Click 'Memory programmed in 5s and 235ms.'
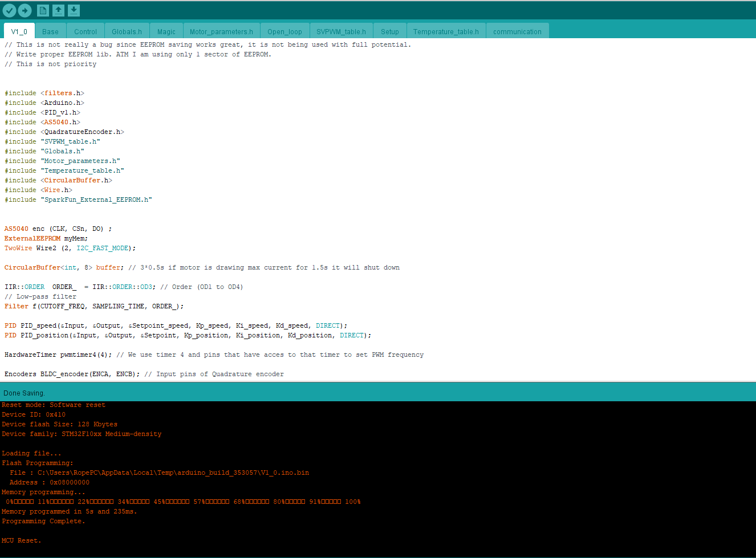 70,511
